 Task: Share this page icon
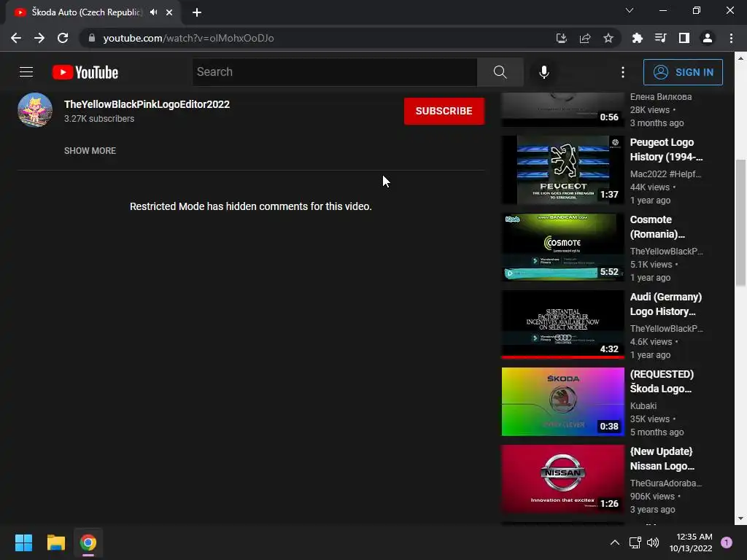pyautogui.click(x=584, y=38)
